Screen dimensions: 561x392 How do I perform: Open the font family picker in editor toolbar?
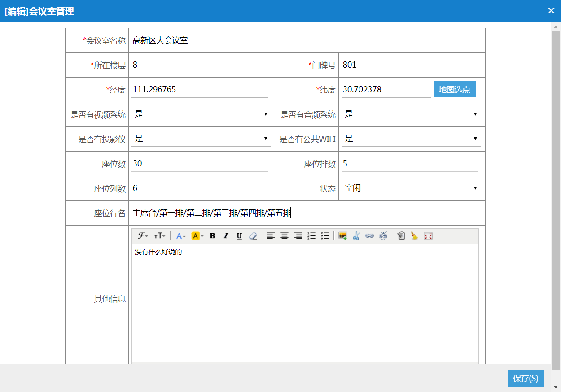(143, 236)
